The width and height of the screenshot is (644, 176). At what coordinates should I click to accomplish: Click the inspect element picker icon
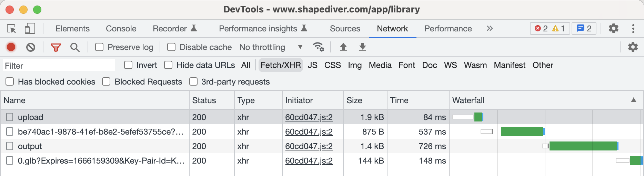pos(11,29)
